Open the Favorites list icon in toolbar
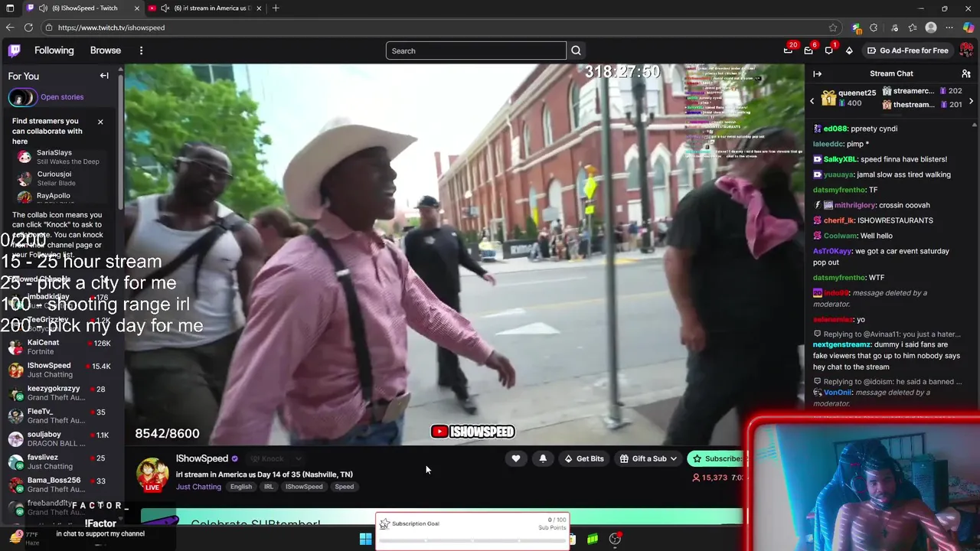The image size is (980, 551). 913,28
